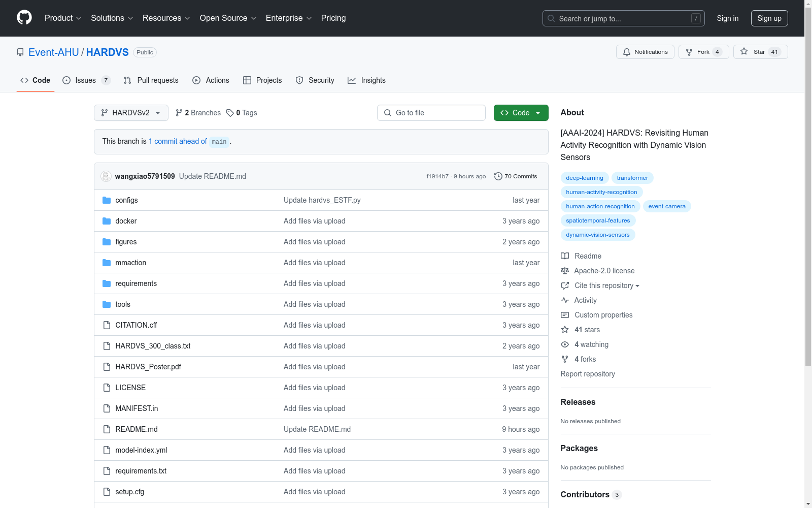Open the model-index.yml file

141,450
